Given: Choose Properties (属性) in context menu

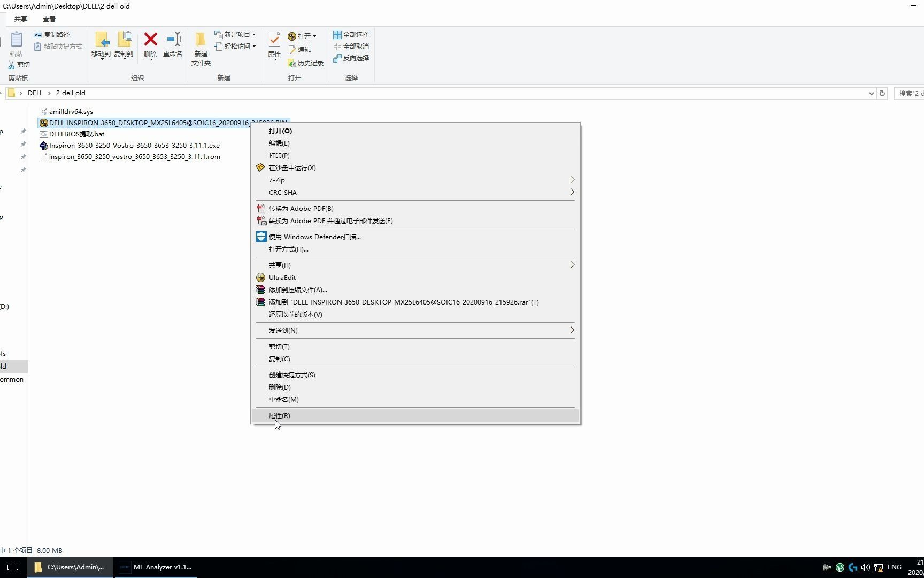Looking at the screenshot, I should coord(415,416).
